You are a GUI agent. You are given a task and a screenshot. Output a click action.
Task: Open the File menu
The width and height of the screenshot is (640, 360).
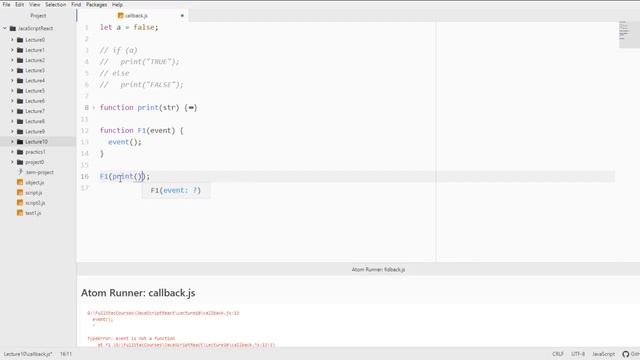[6, 4]
